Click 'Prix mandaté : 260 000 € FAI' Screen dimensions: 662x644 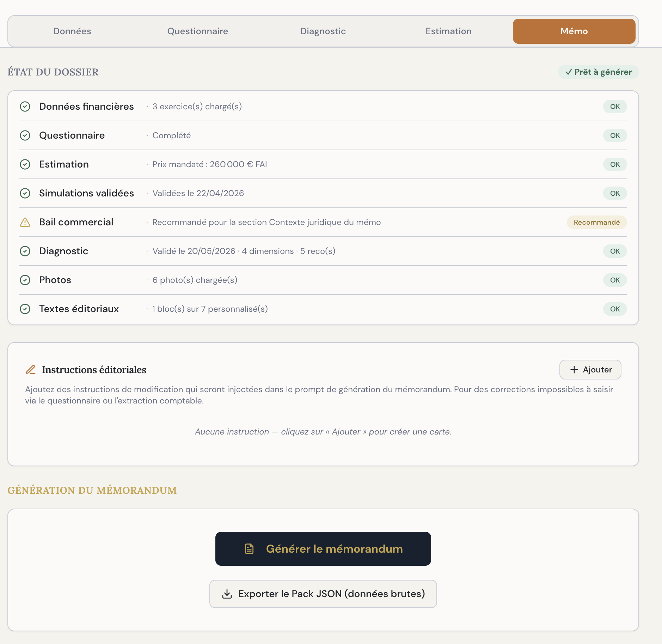coord(210,164)
